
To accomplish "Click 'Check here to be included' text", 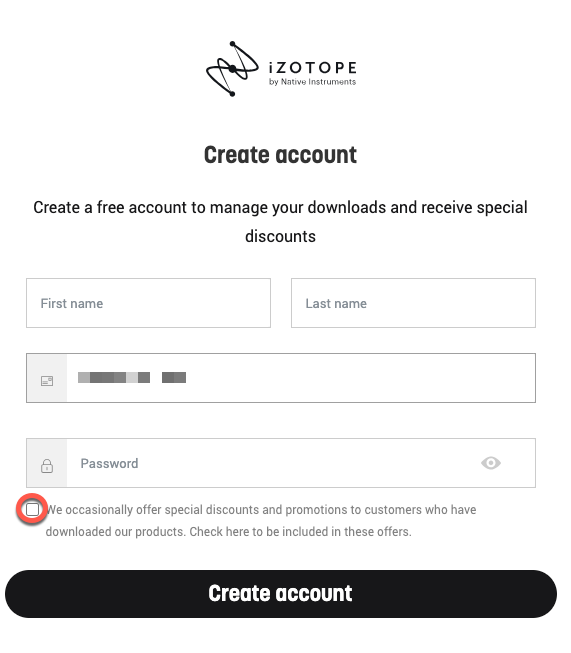I will click(300, 532).
